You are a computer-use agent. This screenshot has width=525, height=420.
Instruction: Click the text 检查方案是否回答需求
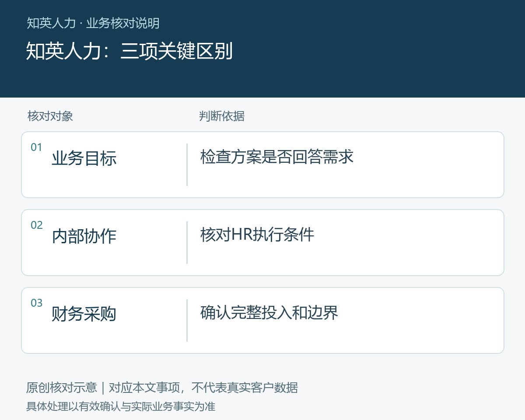point(276,157)
